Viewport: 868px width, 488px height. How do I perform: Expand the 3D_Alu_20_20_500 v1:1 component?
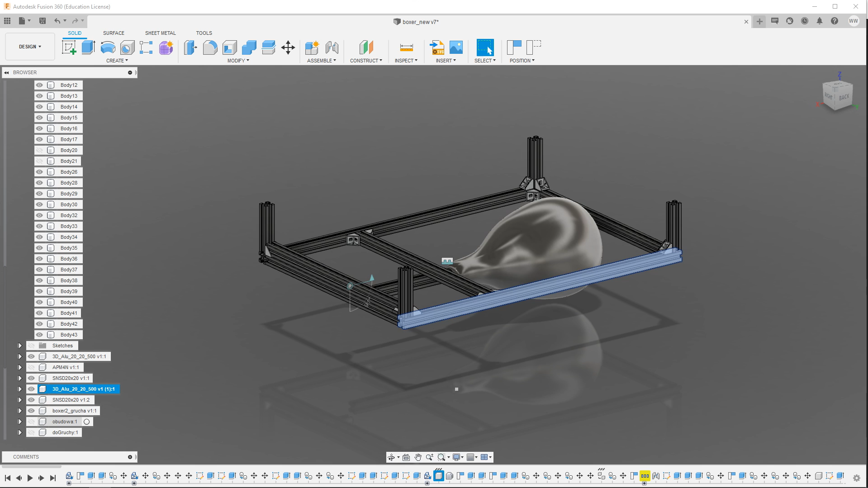pyautogui.click(x=20, y=356)
